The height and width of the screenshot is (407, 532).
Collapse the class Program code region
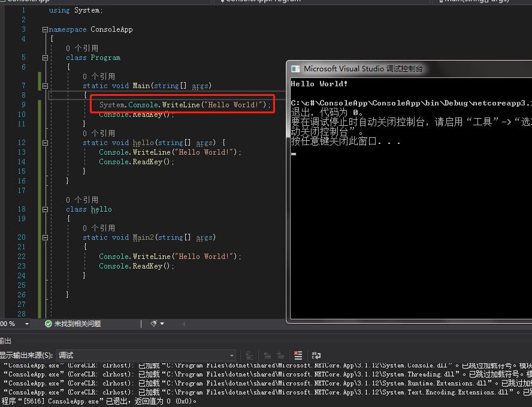(x=45, y=58)
